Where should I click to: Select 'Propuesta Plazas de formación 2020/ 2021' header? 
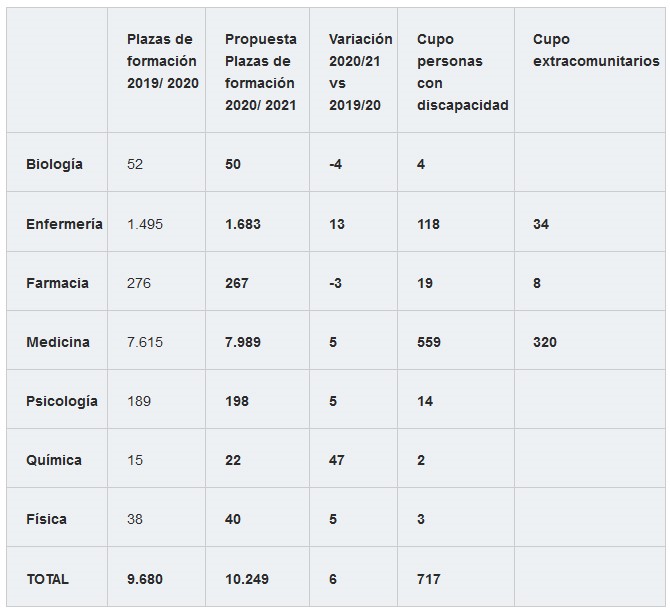click(x=261, y=72)
